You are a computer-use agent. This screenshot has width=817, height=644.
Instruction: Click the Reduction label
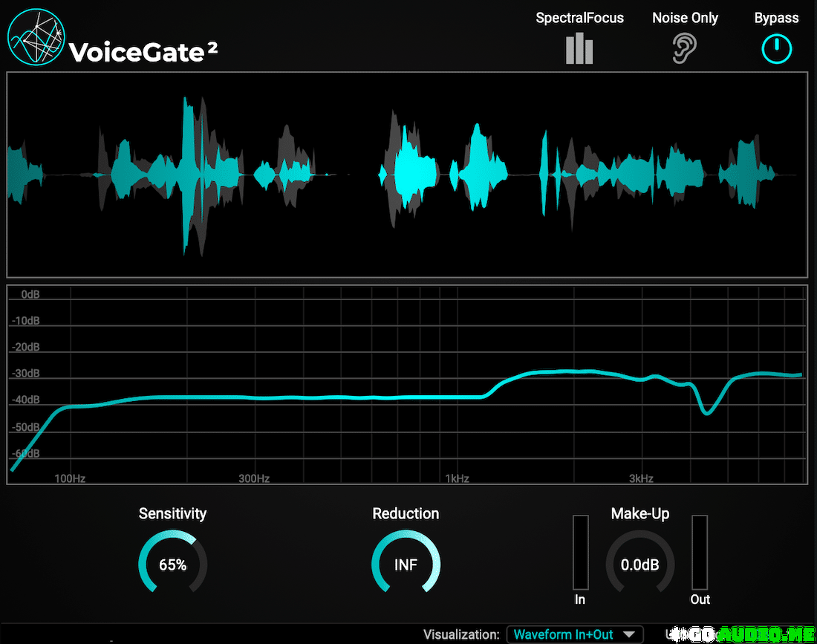click(x=406, y=514)
